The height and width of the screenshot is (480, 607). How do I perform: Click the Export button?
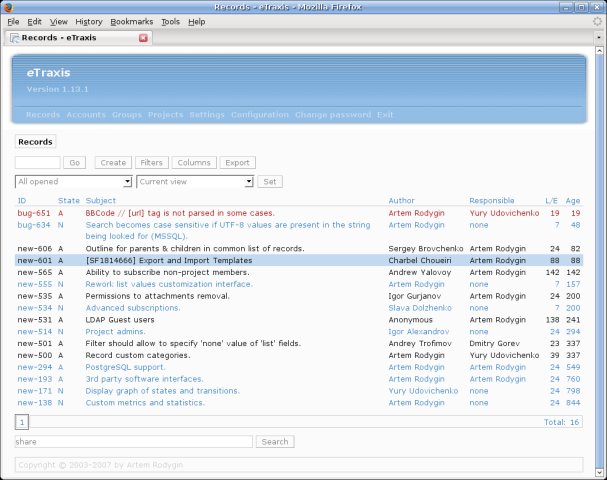click(237, 162)
